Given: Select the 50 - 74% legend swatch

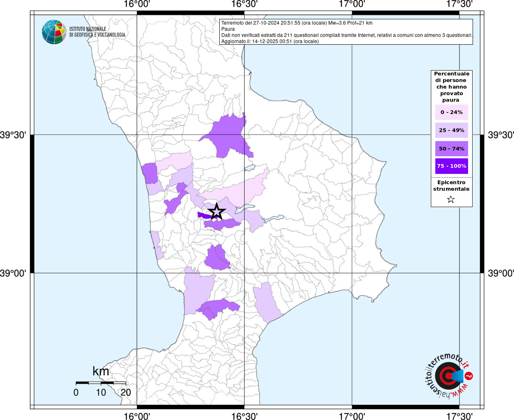Looking at the screenshot, I should [451, 148].
